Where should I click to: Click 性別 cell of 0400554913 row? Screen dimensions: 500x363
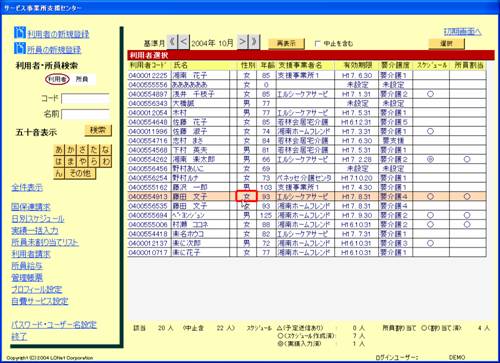click(247, 196)
